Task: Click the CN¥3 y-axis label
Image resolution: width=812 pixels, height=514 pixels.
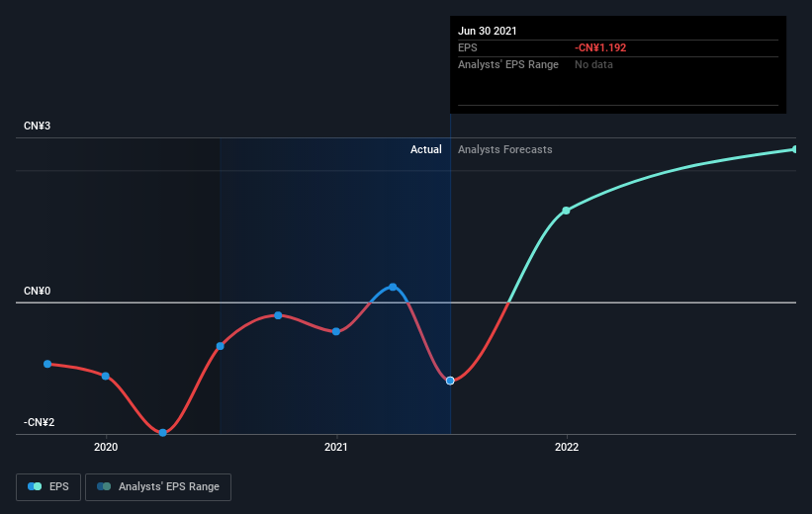Action: [38, 126]
